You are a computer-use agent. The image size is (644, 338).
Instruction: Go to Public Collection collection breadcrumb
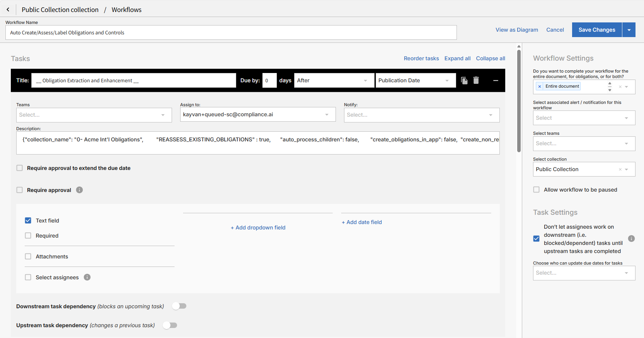[60, 10]
